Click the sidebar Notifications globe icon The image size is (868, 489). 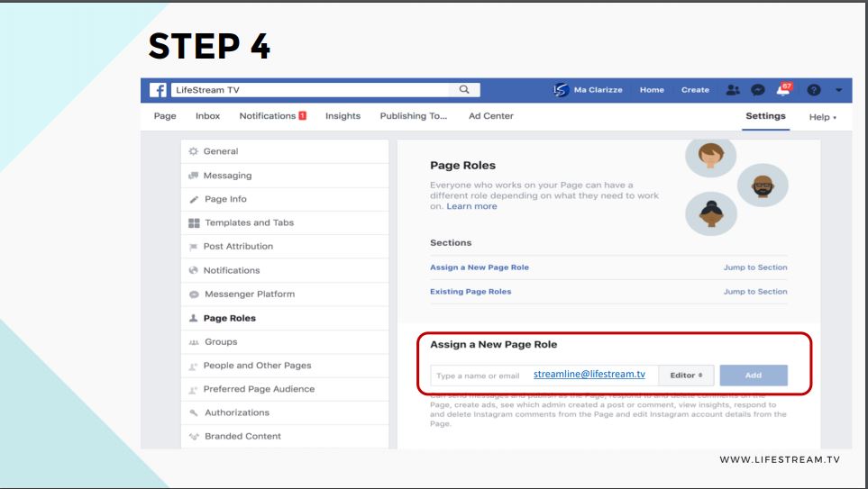tap(193, 270)
